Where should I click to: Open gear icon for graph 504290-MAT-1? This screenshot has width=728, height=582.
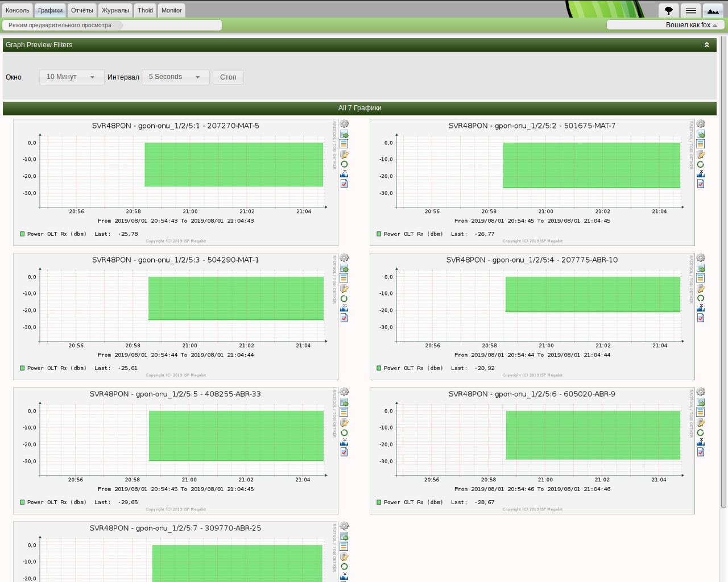click(344, 257)
